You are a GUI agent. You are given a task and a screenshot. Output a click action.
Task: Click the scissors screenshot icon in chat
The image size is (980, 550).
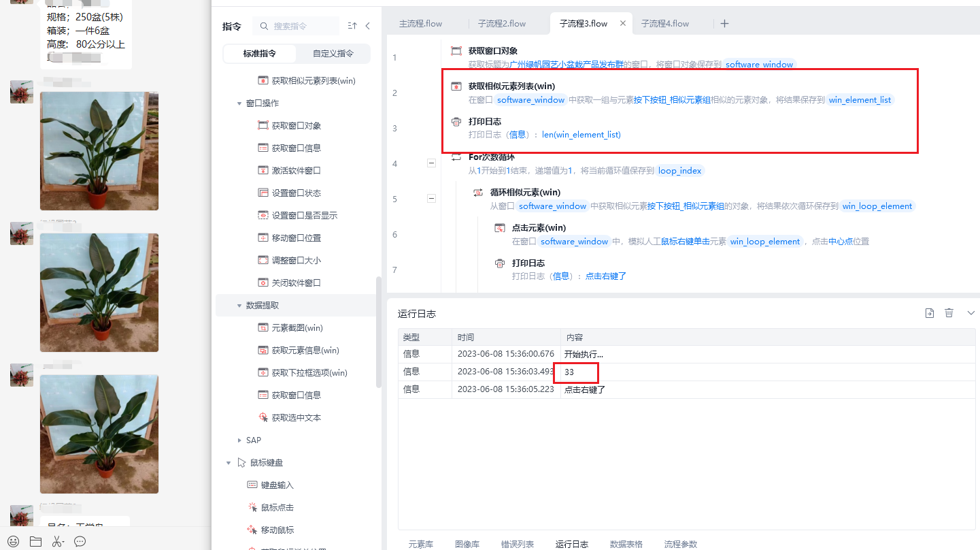point(57,542)
